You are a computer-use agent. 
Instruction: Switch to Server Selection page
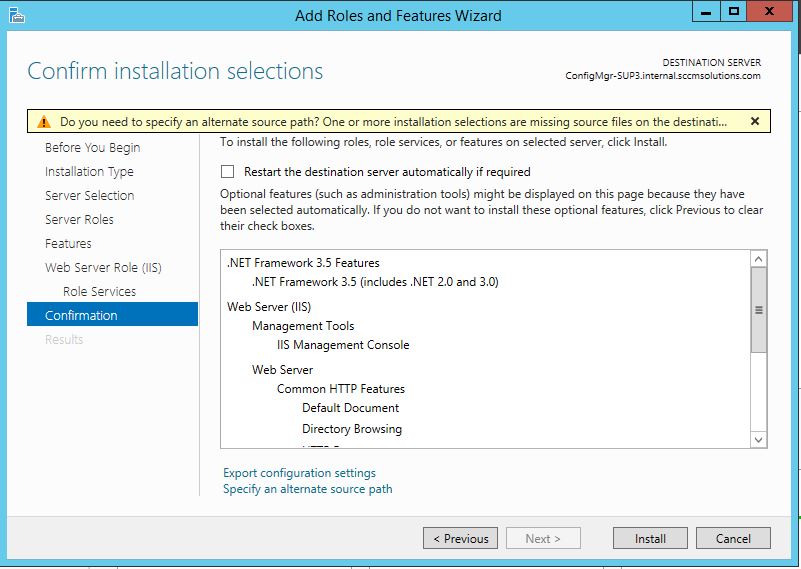tap(89, 196)
